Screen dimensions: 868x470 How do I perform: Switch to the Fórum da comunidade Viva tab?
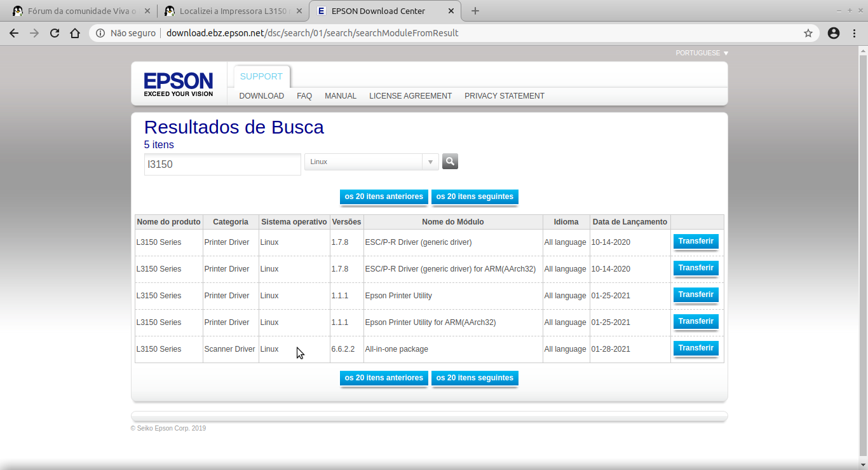click(81, 11)
